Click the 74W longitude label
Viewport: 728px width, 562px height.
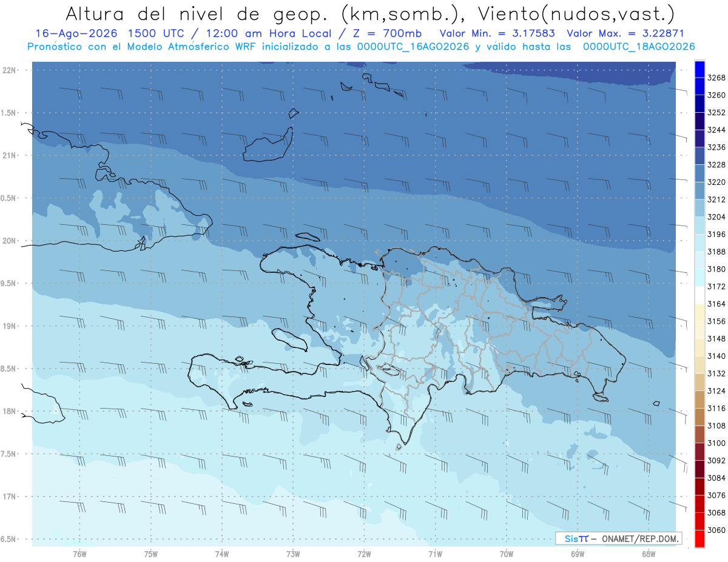222,554
